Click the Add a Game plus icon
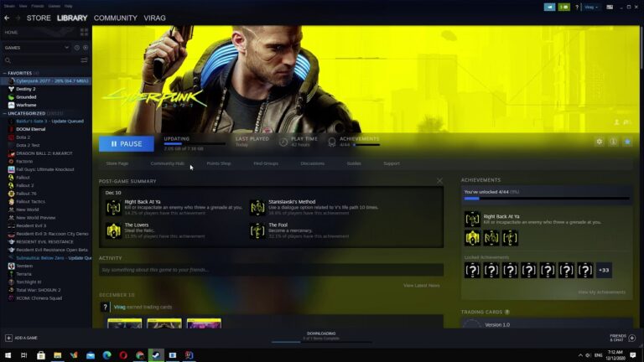 pyautogui.click(x=8, y=338)
